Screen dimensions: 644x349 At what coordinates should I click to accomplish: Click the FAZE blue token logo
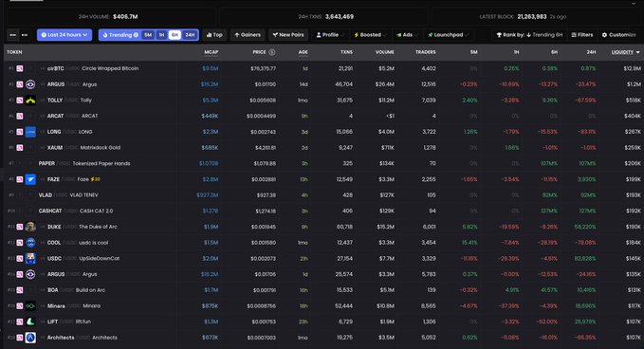tap(30, 179)
